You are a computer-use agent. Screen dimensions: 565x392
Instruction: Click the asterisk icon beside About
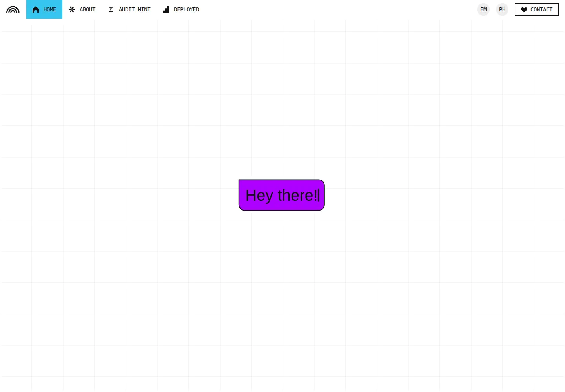pos(72,9)
